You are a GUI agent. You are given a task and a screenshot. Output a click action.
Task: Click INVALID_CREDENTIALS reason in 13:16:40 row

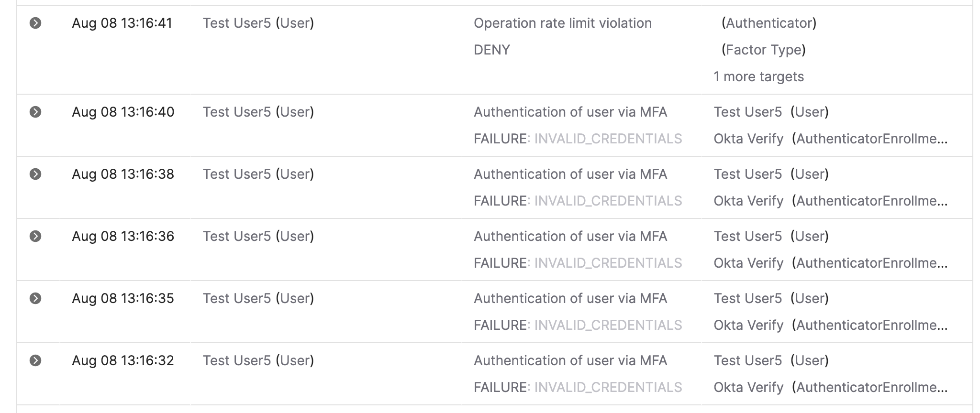point(608,139)
